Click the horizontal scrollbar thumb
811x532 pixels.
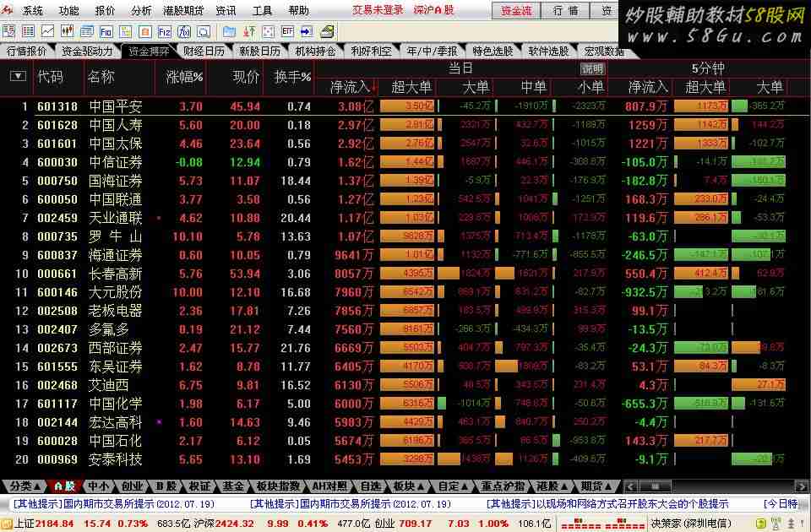tap(655, 486)
